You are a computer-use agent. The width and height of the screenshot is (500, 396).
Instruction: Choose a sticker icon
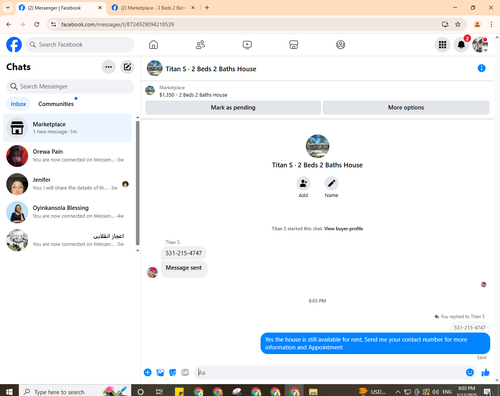173,372
